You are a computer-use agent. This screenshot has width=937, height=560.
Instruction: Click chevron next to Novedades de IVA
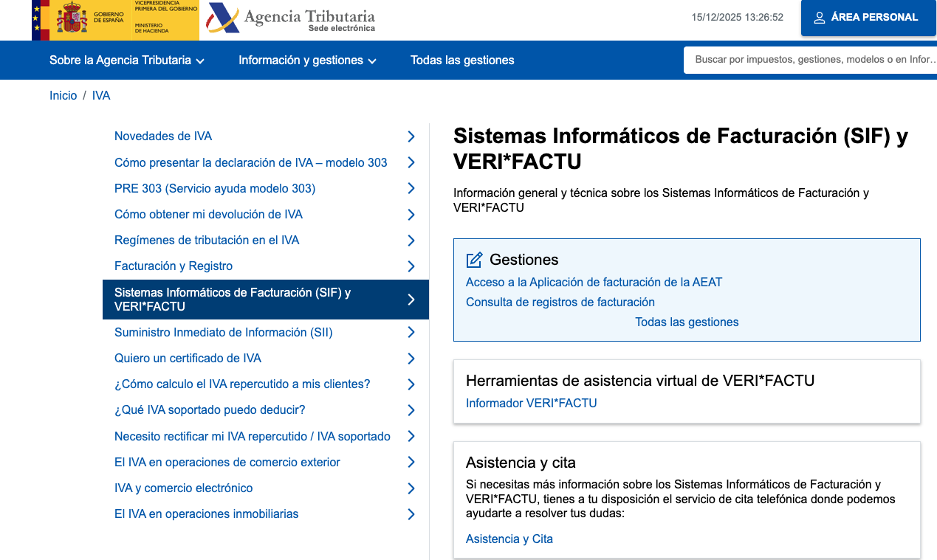[411, 136]
